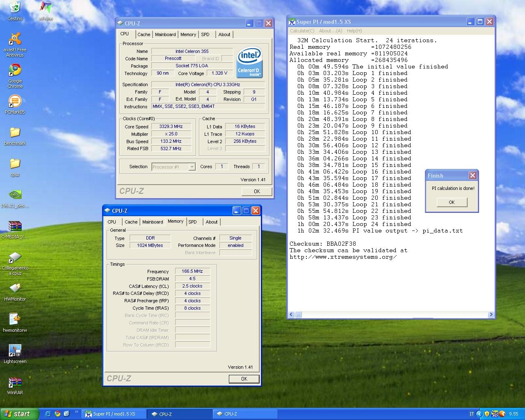Switch to Super PI taskbar button
The image size is (525, 420).
coord(114,414)
